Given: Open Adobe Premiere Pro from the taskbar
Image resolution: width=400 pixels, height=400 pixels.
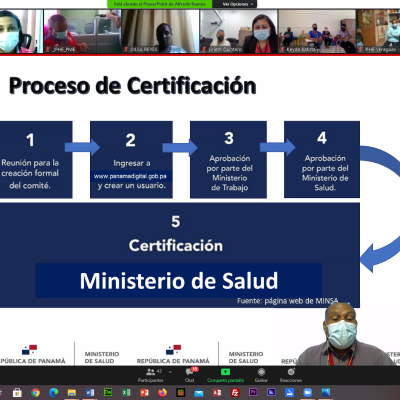Looking at the screenshot, I should click(x=253, y=393).
